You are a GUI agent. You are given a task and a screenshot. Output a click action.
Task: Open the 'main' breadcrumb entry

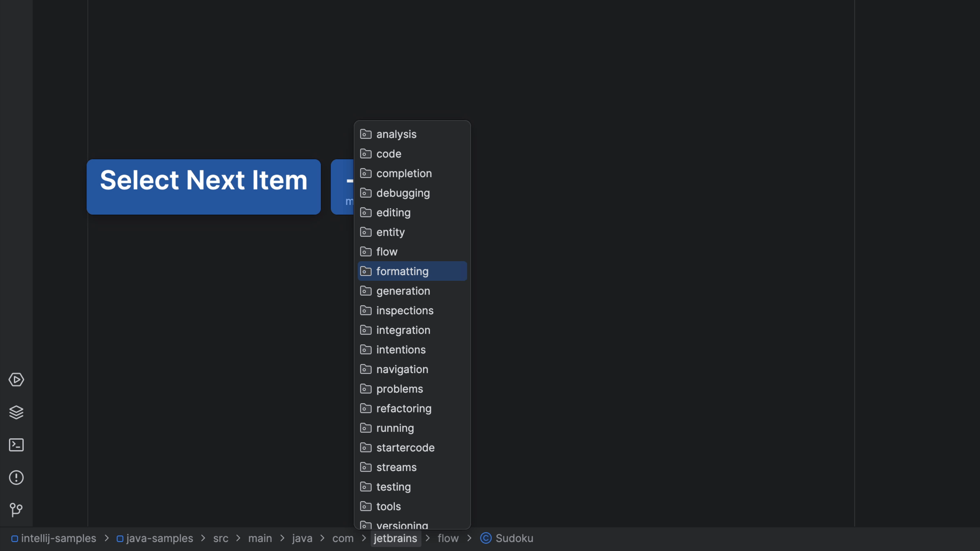click(260, 538)
